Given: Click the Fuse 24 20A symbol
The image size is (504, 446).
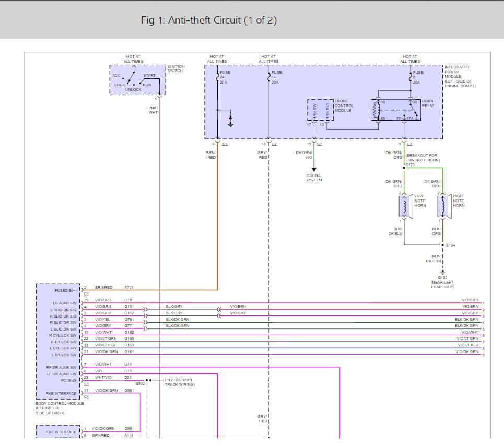Looking at the screenshot, I should click(x=217, y=78).
